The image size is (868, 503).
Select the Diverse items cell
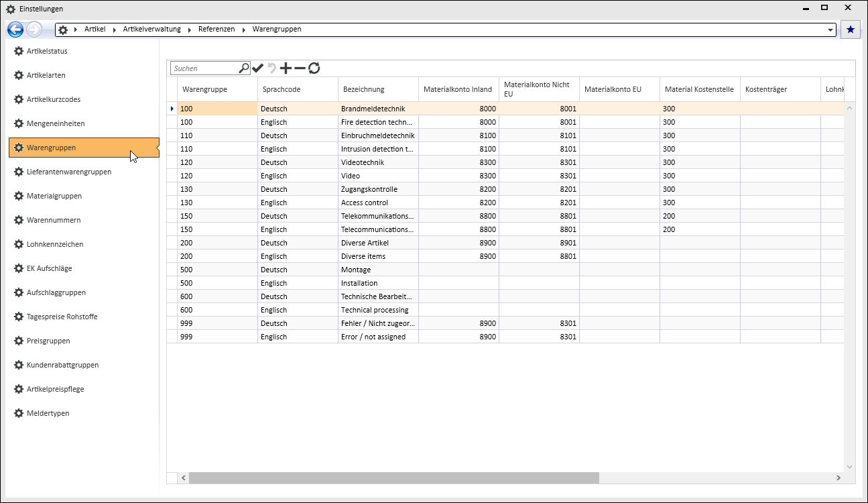click(379, 256)
